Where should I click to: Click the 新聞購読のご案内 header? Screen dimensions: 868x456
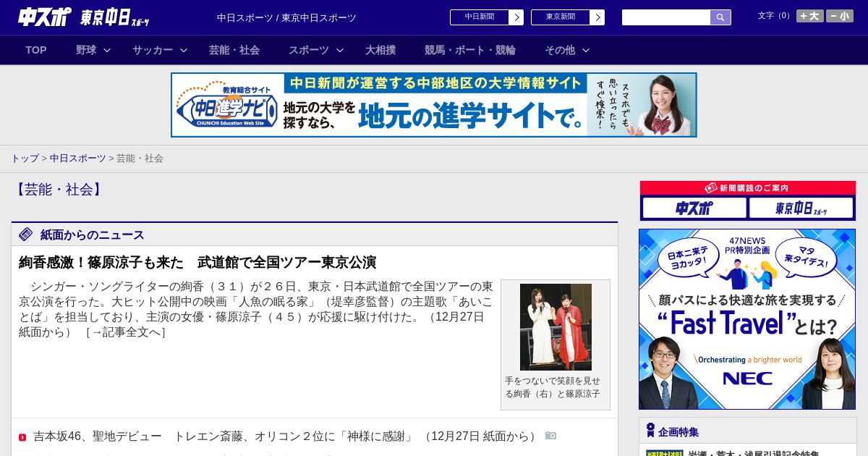[748, 188]
